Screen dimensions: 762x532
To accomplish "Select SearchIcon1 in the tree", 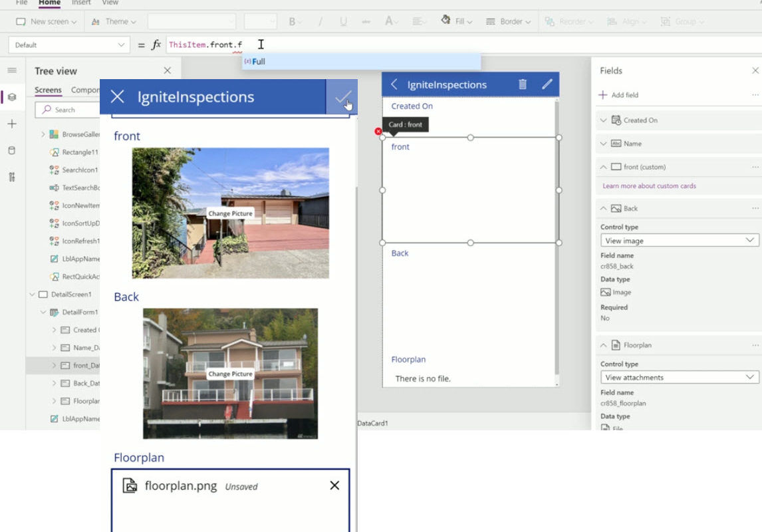I will click(80, 170).
